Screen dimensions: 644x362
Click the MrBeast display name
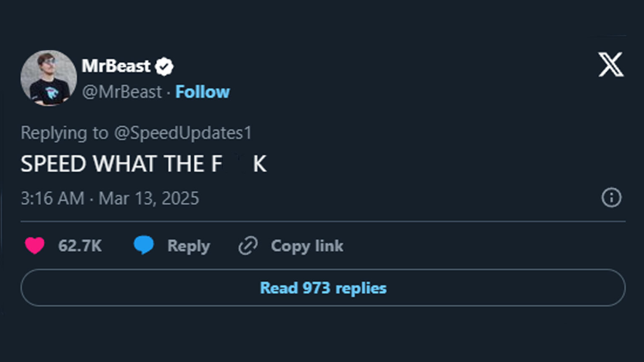pyautogui.click(x=116, y=66)
